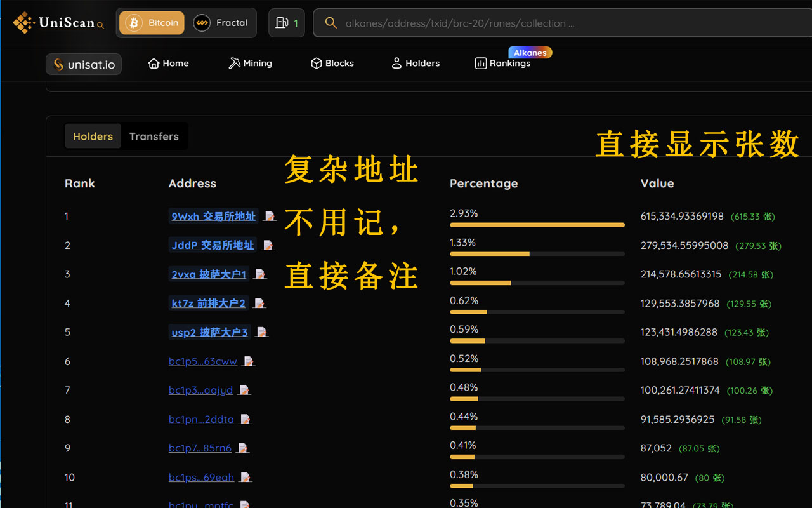This screenshot has height=508, width=812.
Task: Switch network to Bitcoin
Action: (152, 23)
